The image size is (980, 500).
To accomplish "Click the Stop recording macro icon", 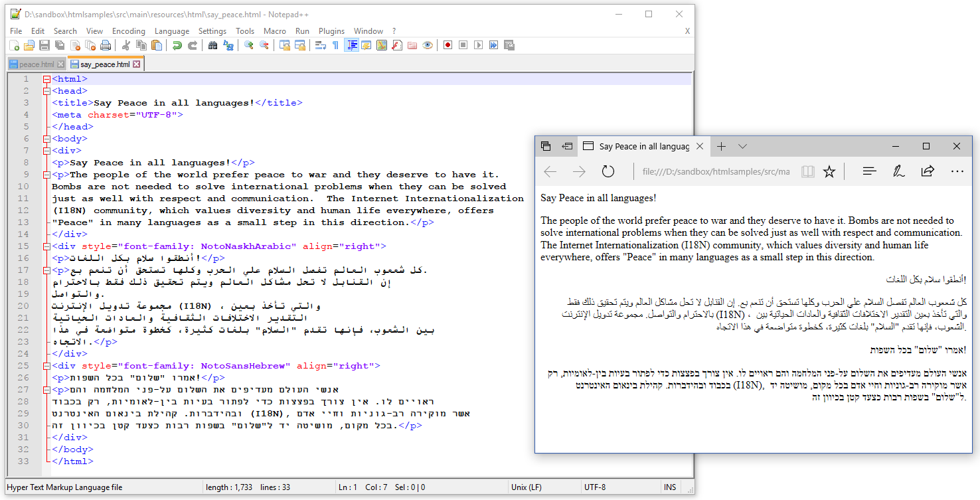I will point(463,45).
